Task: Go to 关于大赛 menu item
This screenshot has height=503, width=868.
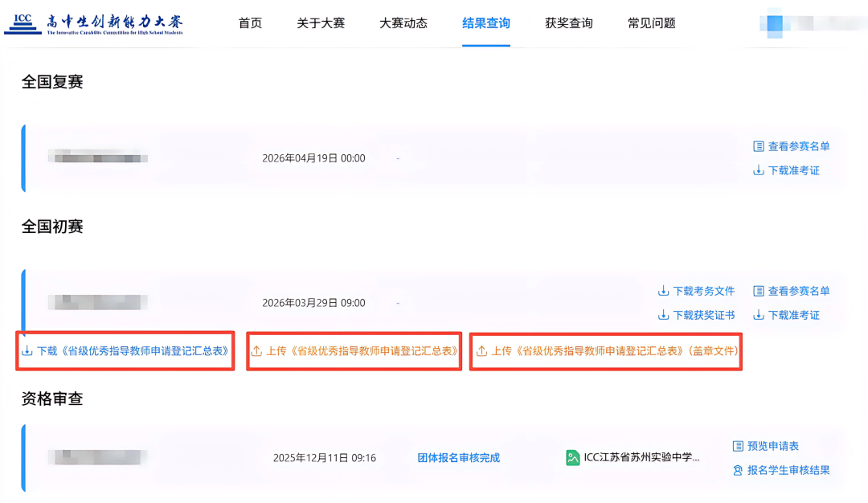Action: (x=321, y=23)
